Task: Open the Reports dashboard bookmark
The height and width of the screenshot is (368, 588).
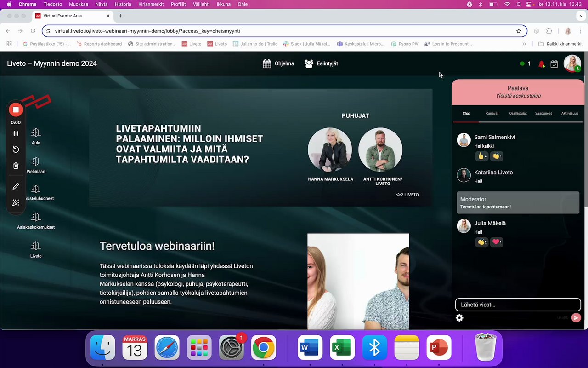Action: [99, 44]
